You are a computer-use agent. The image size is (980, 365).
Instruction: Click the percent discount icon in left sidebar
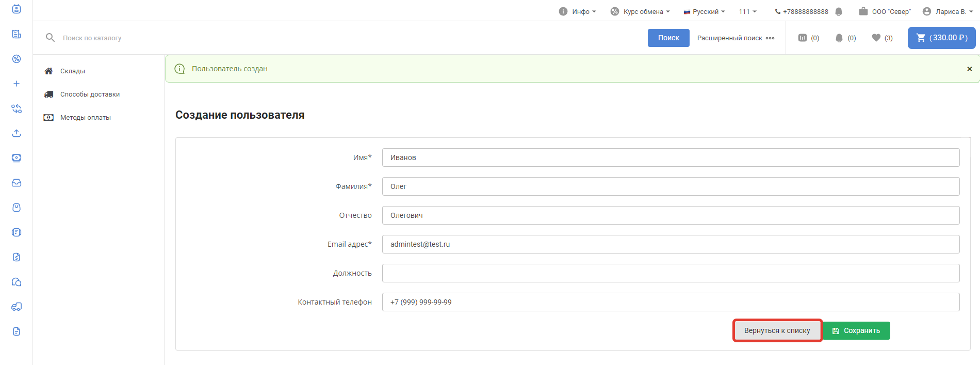[17, 59]
